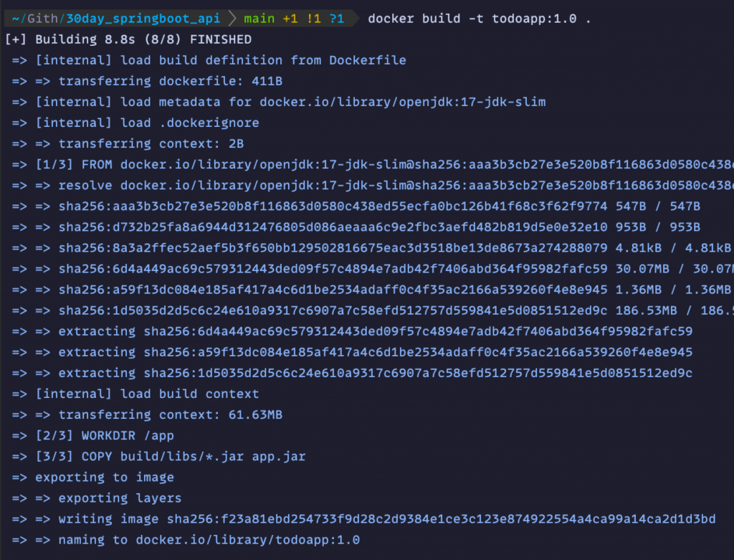Click the +1 staged changes indicator
The image size is (734, 560).
[290, 19]
